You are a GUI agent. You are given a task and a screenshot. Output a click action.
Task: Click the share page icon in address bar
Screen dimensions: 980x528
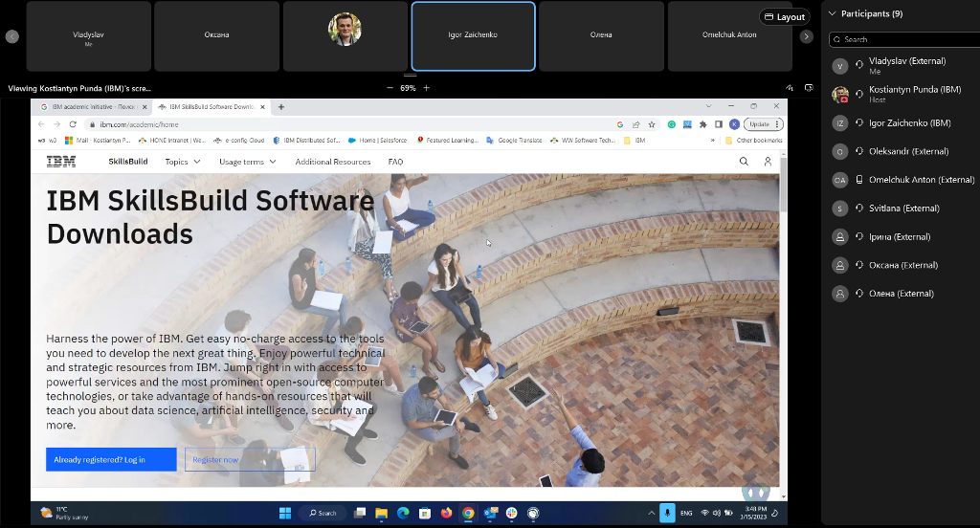(636, 124)
